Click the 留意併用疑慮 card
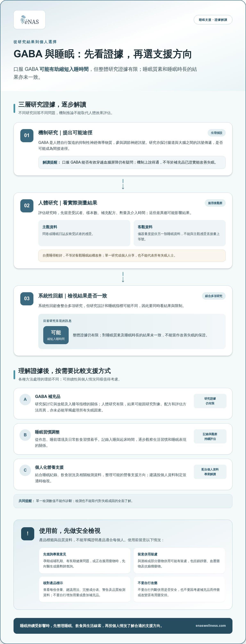This screenshot has height=644, width=246. (179, 560)
